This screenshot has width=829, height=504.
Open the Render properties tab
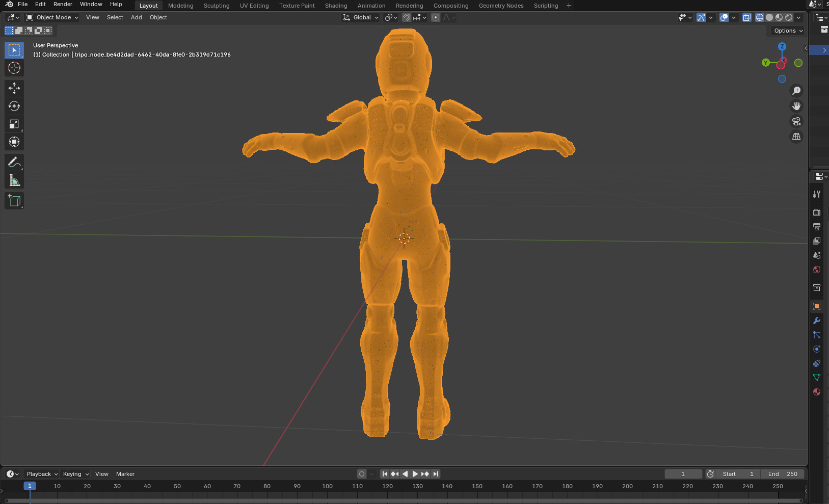pyautogui.click(x=817, y=212)
